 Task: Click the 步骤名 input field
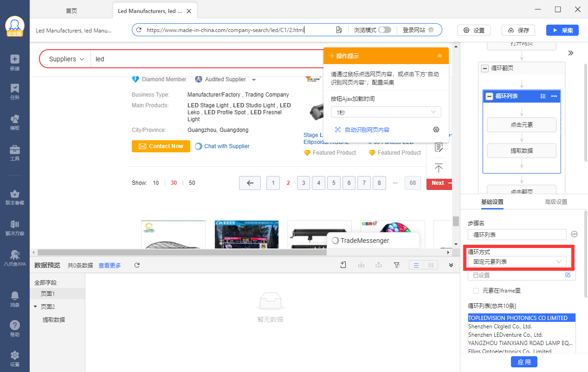pos(517,235)
